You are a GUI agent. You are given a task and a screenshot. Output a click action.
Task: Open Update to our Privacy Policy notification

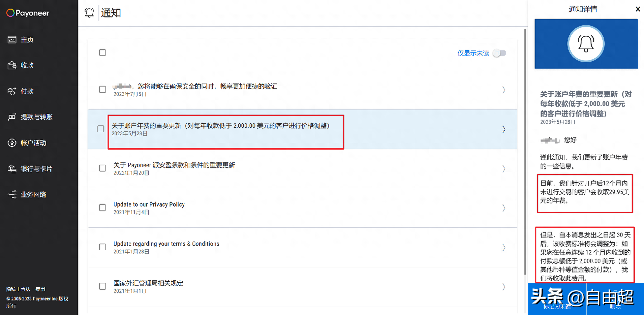point(149,204)
